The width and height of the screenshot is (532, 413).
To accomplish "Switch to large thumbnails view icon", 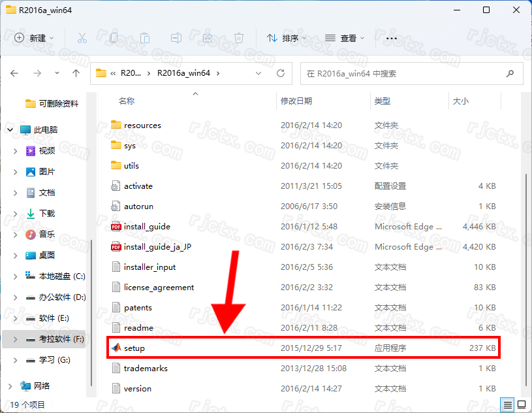I will coord(522,405).
